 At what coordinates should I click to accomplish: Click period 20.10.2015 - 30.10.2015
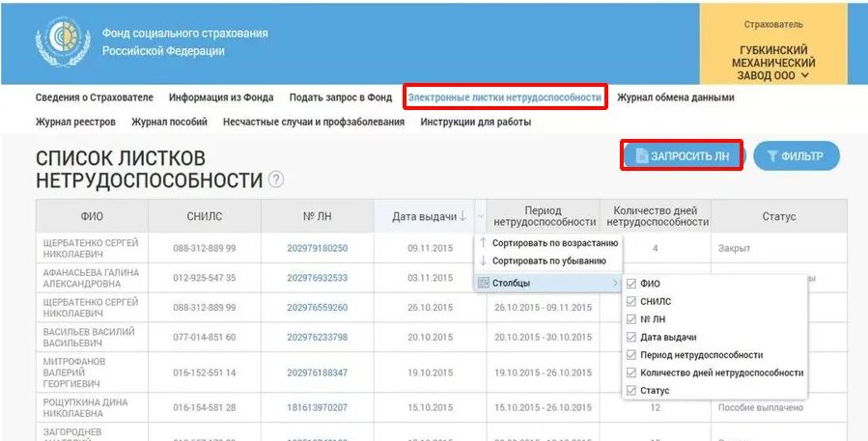tap(543, 337)
